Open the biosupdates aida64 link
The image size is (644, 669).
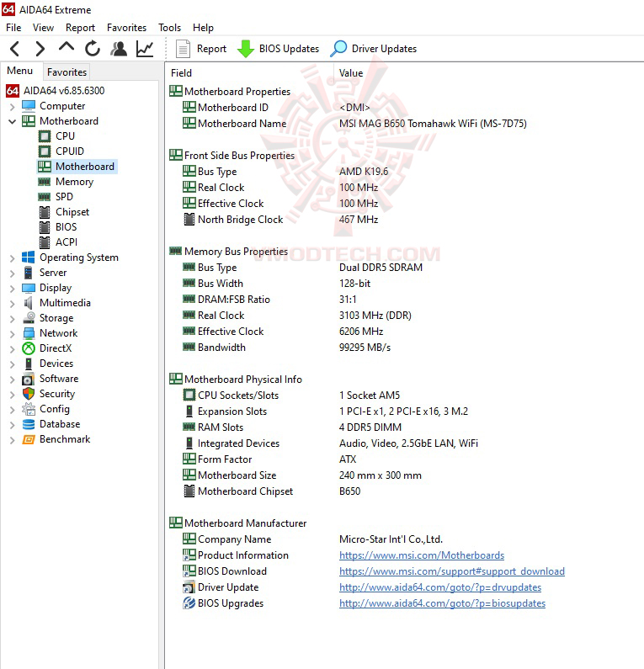tap(442, 603)
